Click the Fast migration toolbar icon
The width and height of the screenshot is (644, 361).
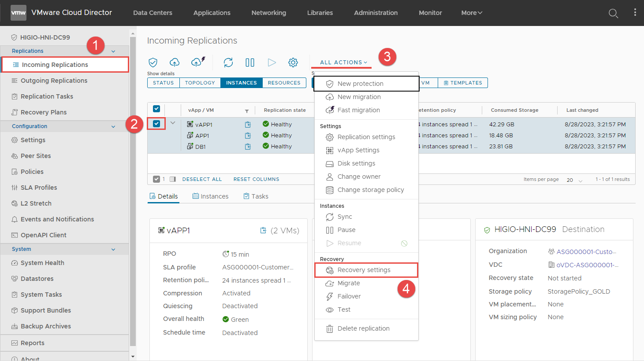pos(198,62)
